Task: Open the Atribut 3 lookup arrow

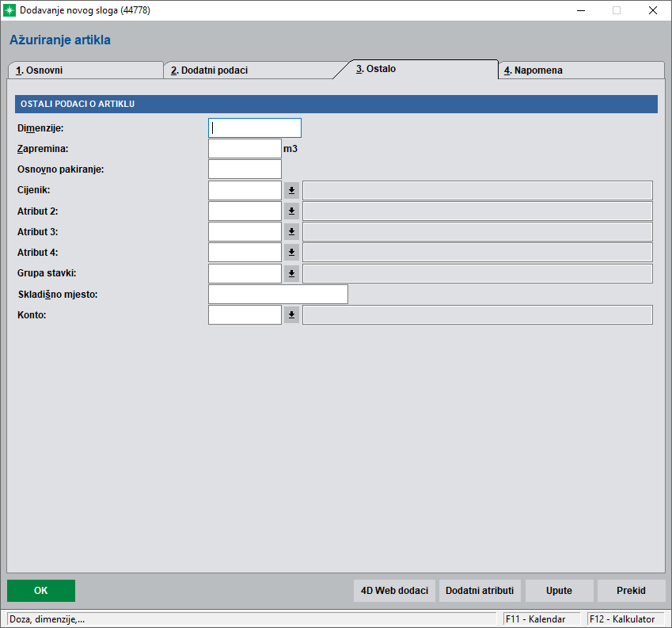Action: coord(291,231)
